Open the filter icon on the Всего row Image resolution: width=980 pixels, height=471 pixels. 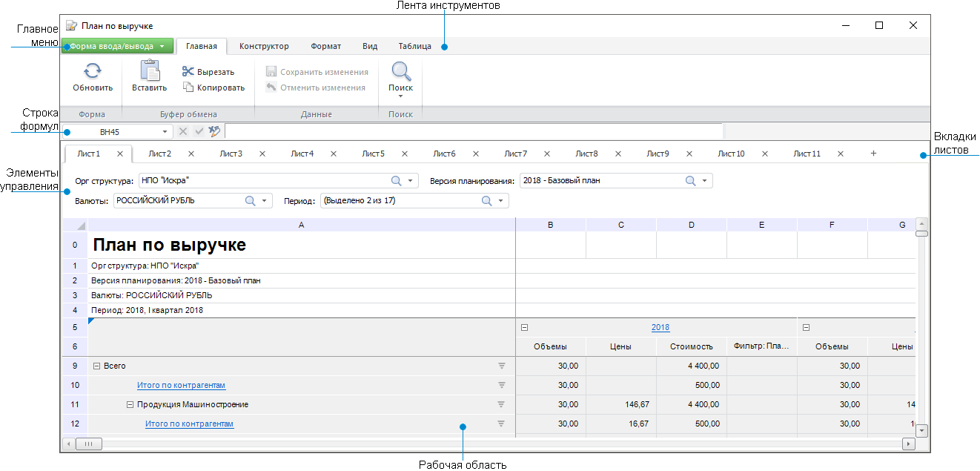502,366
